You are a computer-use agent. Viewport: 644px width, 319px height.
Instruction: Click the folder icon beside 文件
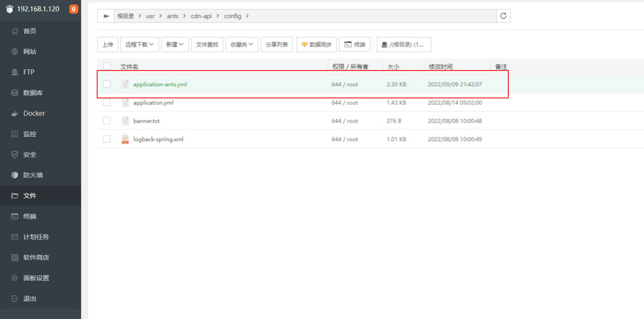pos(15,196)
